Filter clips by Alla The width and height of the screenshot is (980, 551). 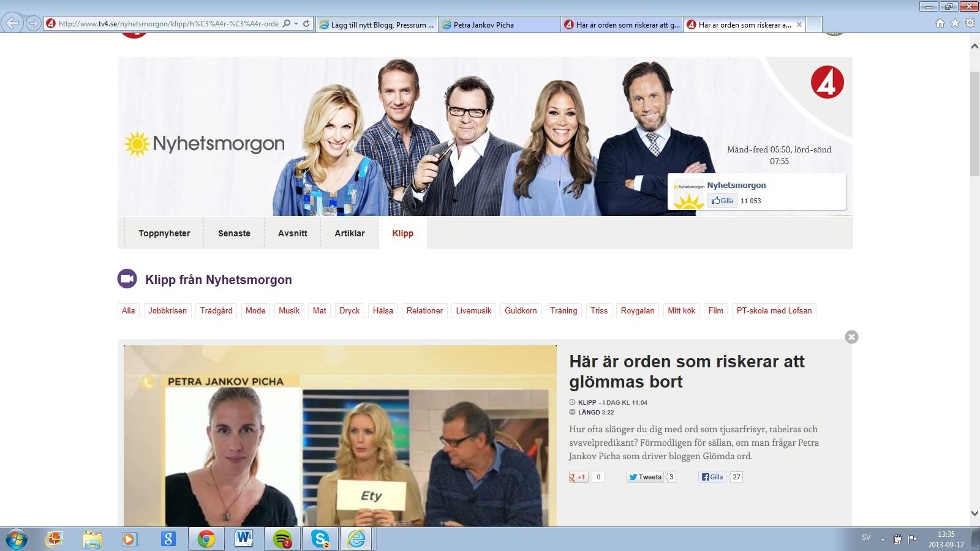point(128,310)
